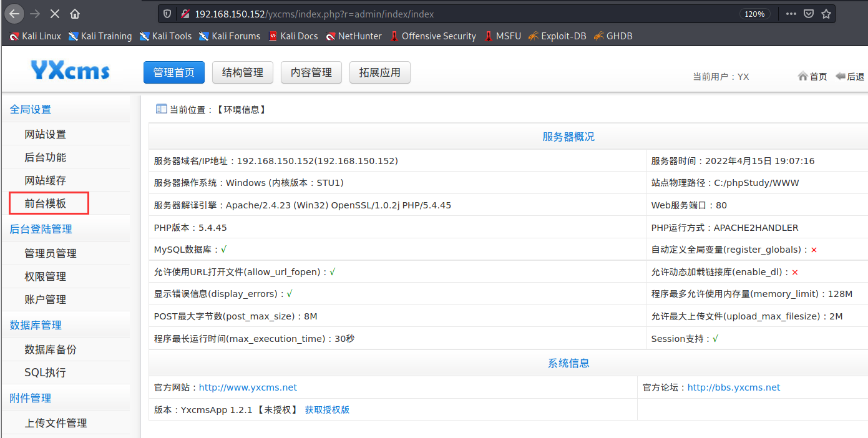
Task: Click the upload_max_filesize 2M cell
Action: (757, 316)
